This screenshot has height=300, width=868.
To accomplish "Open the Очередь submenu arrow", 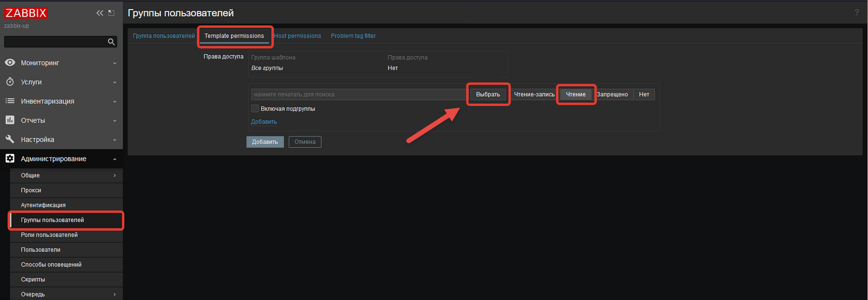I will click(115, 294).
